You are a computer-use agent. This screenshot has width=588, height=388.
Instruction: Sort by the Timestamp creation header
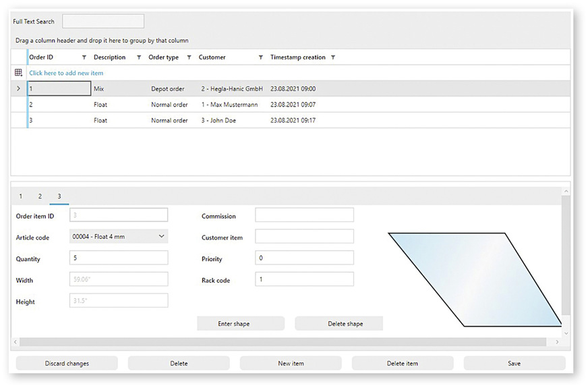(x=298, y=57)
